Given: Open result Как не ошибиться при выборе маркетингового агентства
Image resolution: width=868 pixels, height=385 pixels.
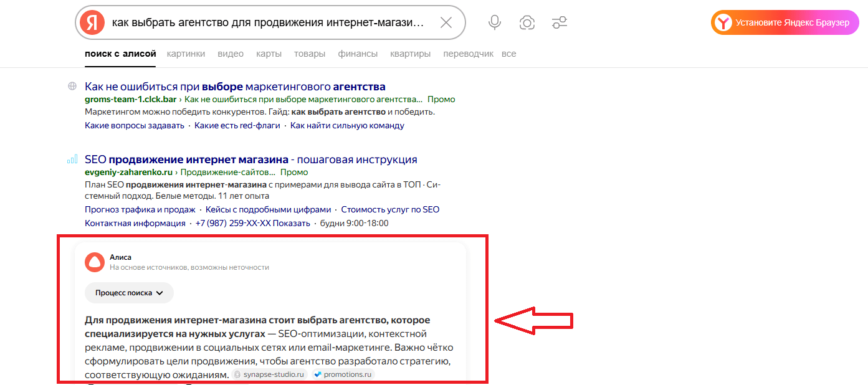Looking at the screenshot, I should click(x=235, y=87).
